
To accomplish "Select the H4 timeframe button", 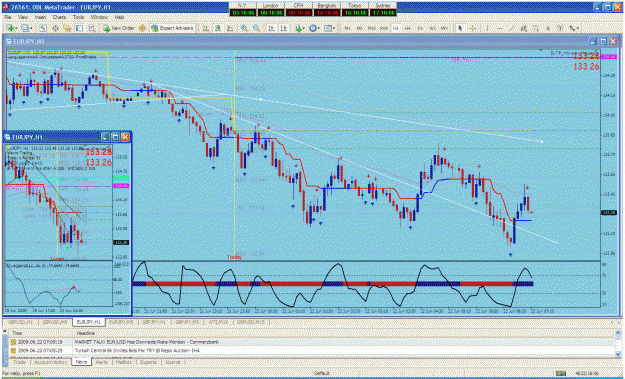I will pyautogui.click(x=408, y=28).
